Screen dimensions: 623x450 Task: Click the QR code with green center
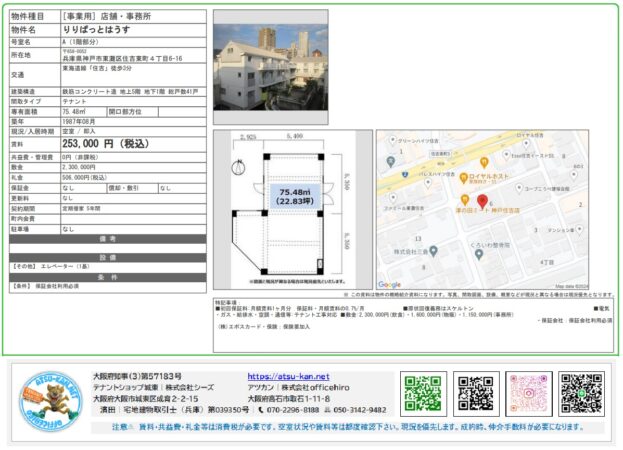pyautogui.click(x=581, y=394)
